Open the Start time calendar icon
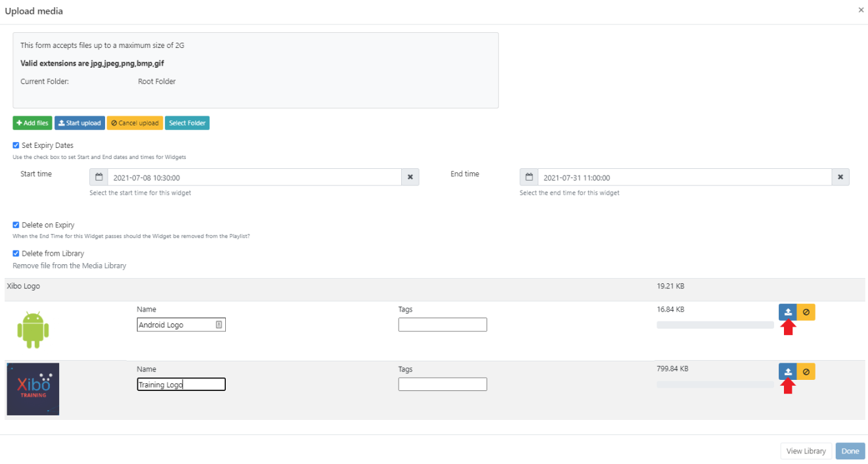 [x=98, y=177]
